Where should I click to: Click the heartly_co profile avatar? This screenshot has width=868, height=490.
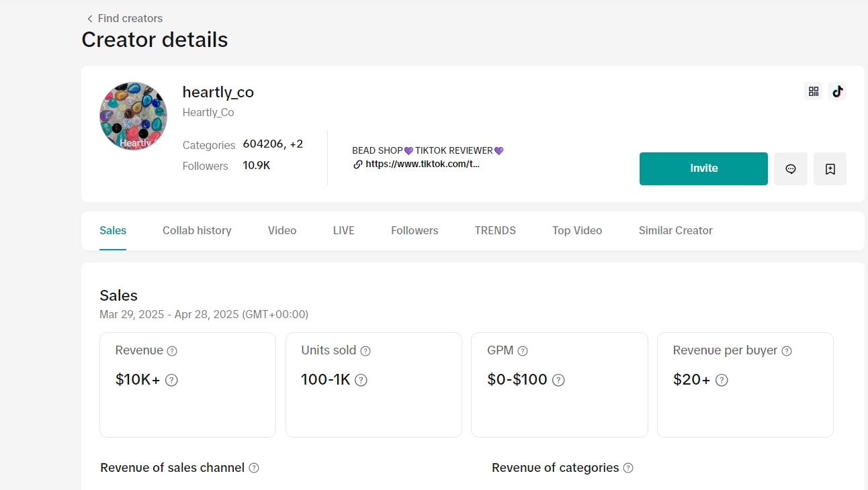pyautogui.click(x=133, y=116)
